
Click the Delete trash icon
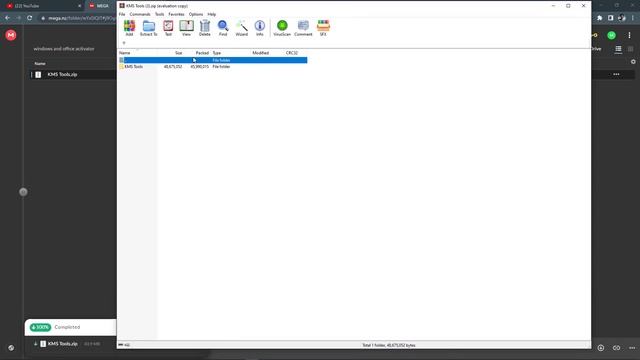(204, 28)
